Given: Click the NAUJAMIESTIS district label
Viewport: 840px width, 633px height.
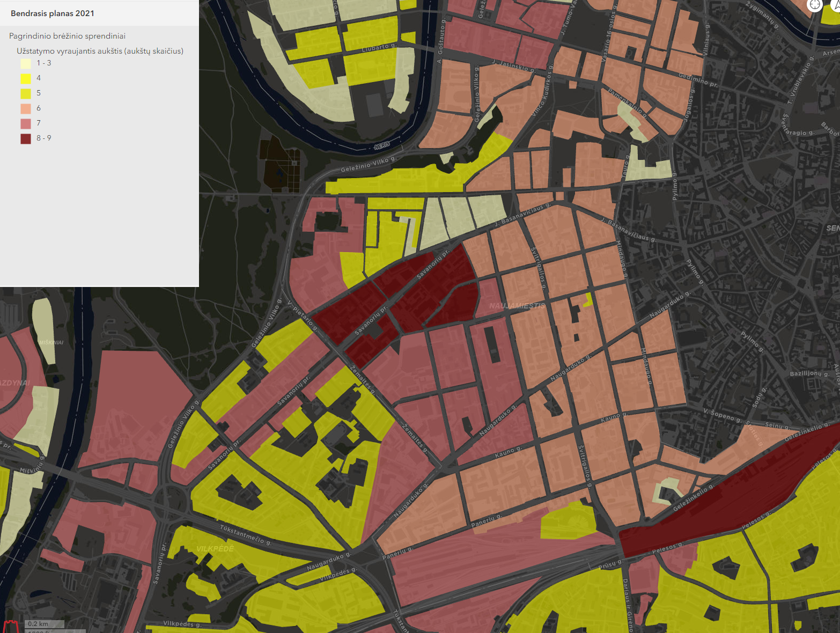Looking at the screenshot, I should (x=517, y=306).
